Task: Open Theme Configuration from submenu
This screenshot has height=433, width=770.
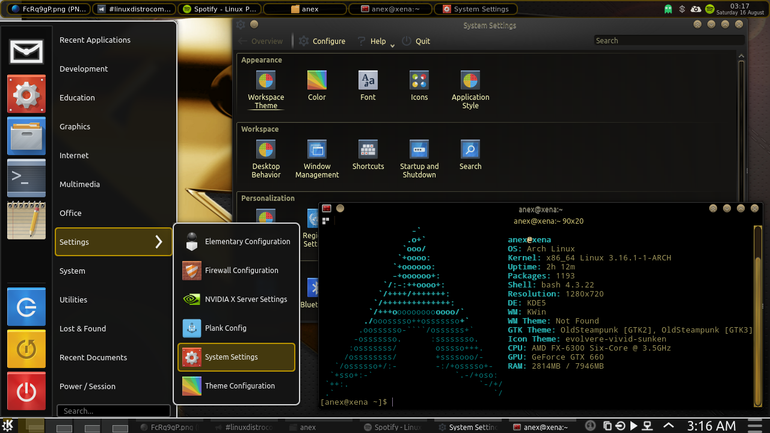Action: click(236, 386)
